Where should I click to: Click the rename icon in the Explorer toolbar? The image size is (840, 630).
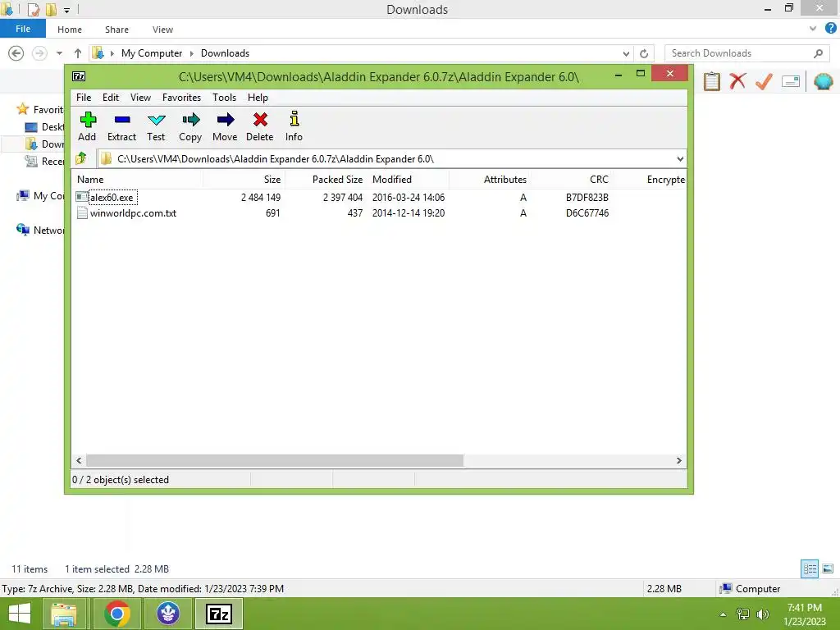pos(791,81)
